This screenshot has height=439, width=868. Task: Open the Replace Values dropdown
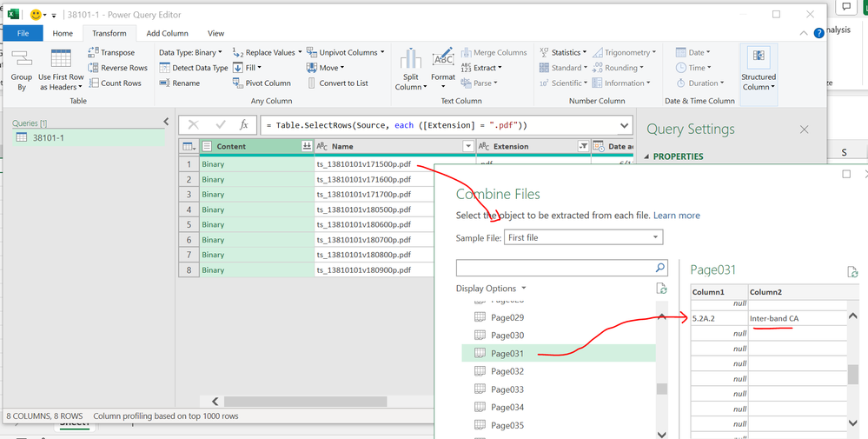267,52
